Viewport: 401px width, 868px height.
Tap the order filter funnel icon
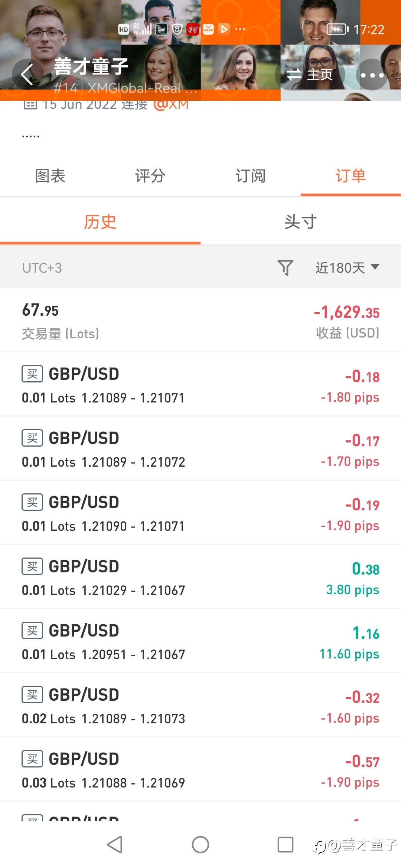point(285,267)
